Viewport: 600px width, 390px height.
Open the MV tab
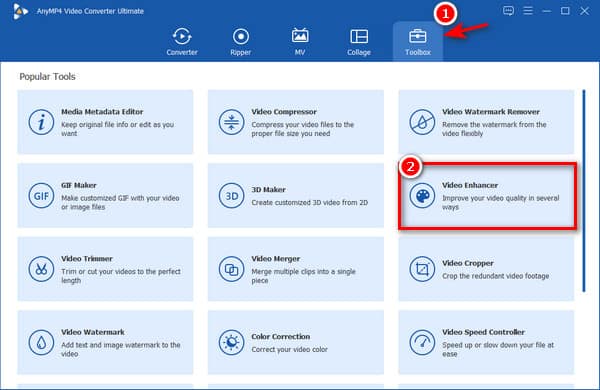click(300, 42)
